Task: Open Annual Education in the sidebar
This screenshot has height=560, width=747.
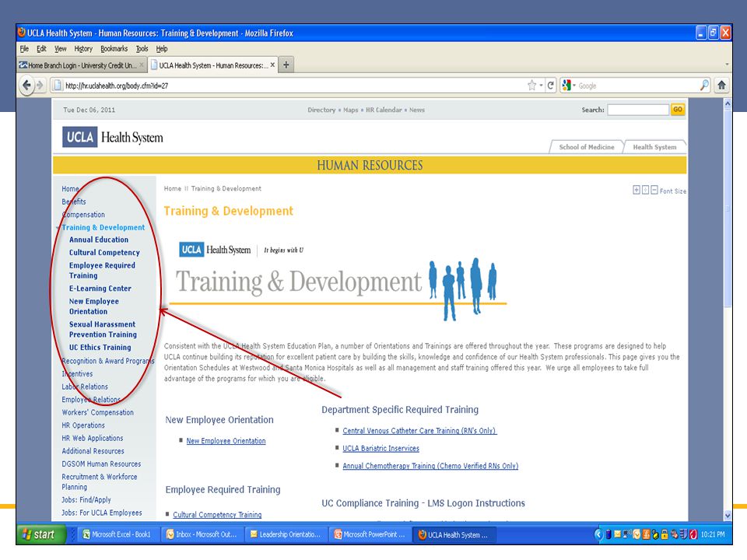Action: pyautogui.click(x=99, y=240)
